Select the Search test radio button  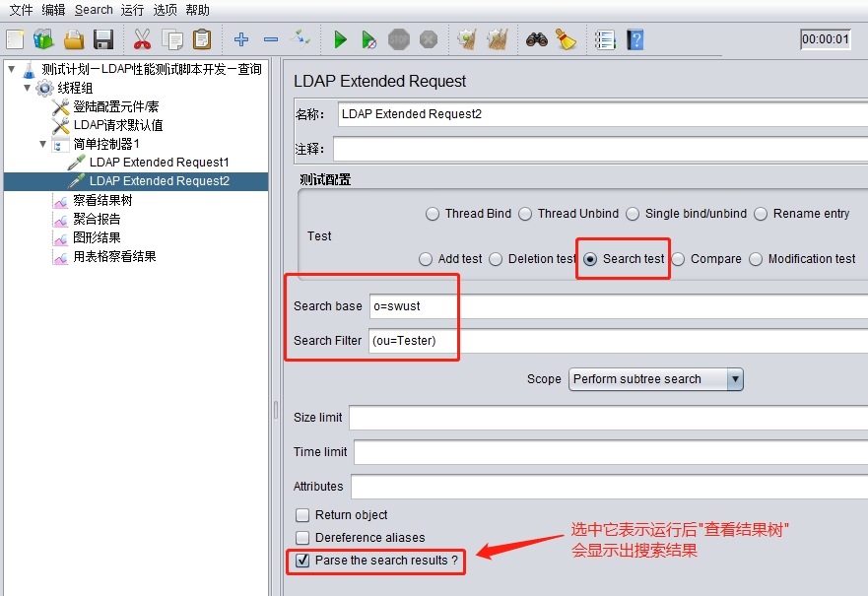coord(590,259)
